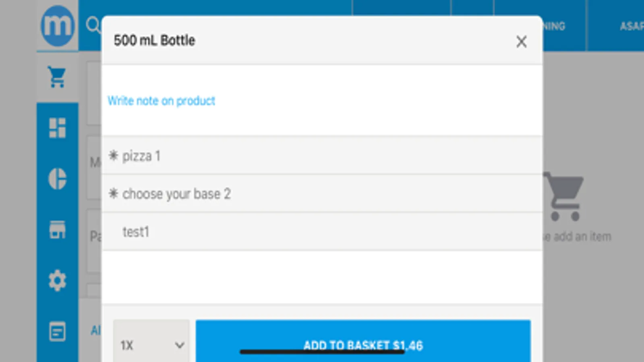This screenshot has width=644, height=362.
Task: Click the "Write note on product" link
Action: [161, 101]
